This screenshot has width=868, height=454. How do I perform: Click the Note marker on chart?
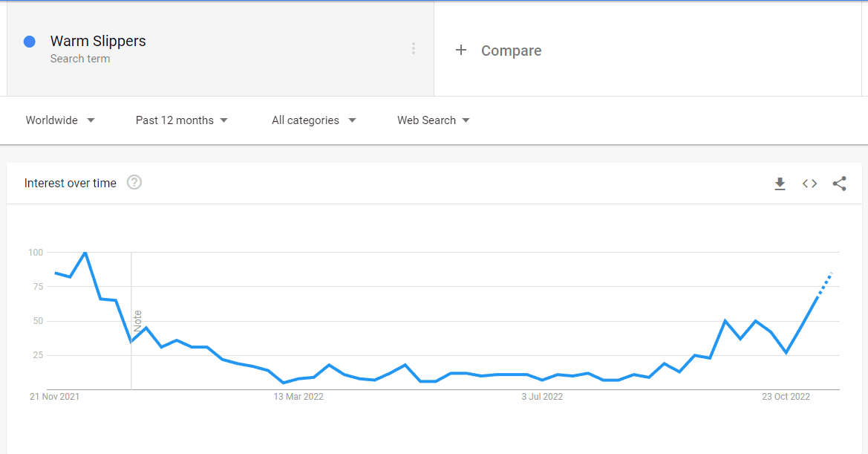click(x=137, y=321)
